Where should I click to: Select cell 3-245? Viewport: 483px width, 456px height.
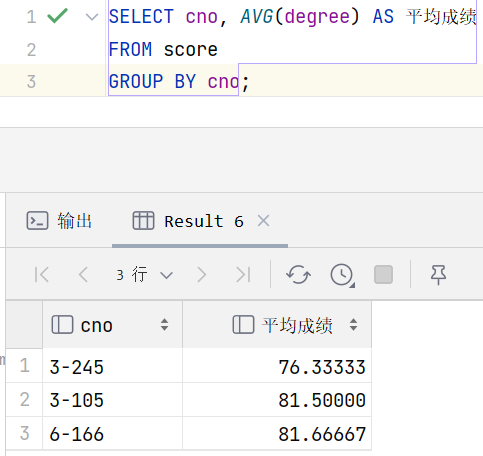coord(112,366)
